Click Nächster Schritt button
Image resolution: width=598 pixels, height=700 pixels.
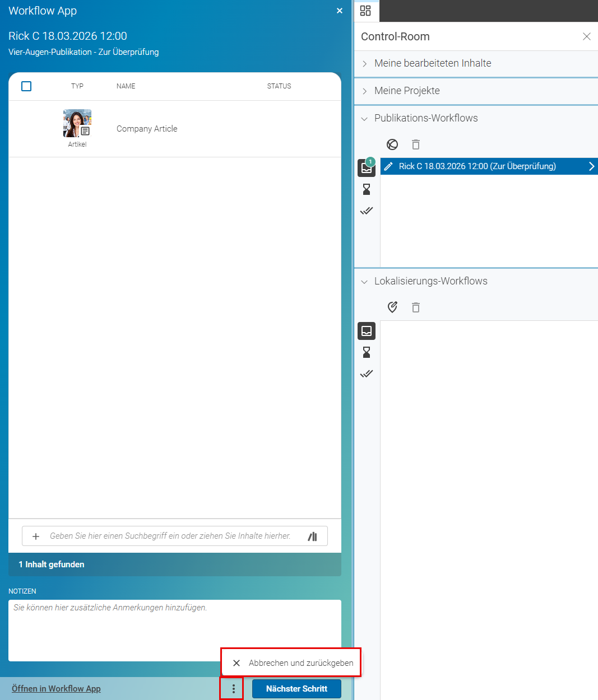296,689
